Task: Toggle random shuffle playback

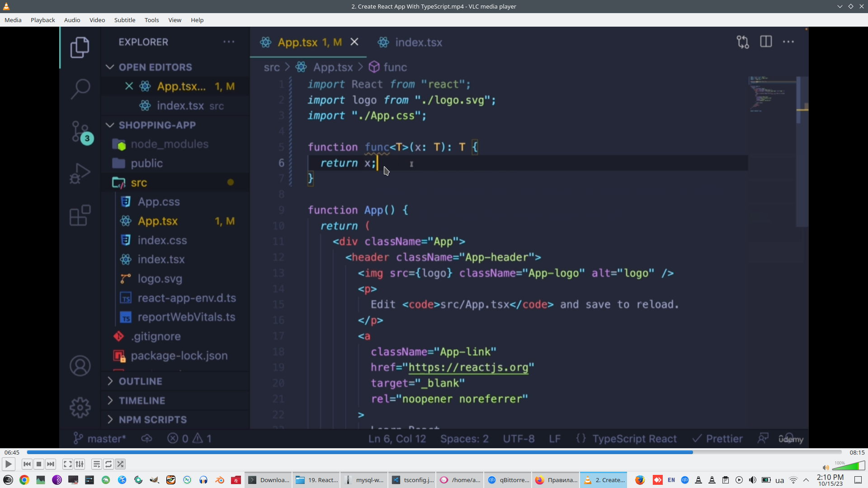Action: click(120, 464)
